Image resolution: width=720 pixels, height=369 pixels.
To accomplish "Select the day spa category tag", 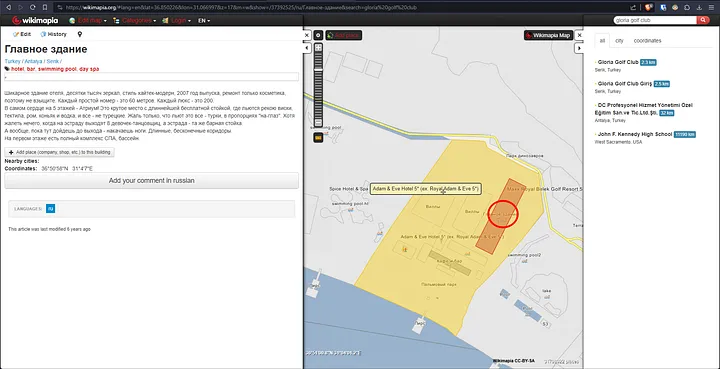I will (89, 69).
